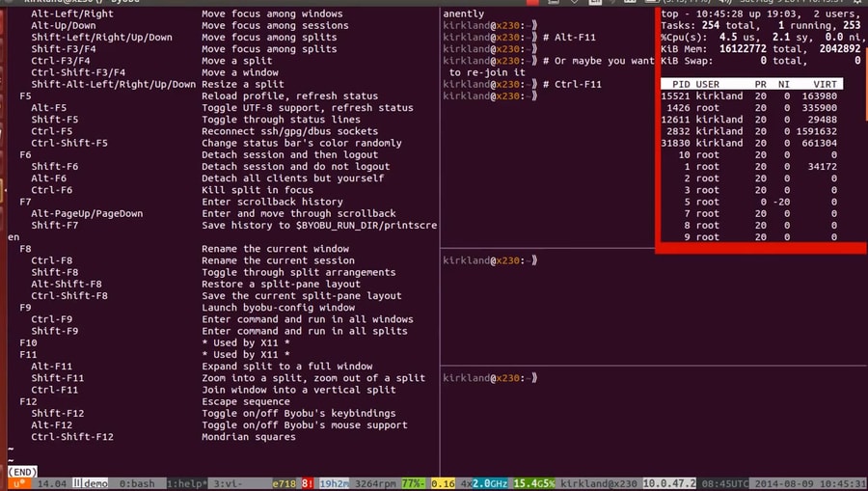Click the 3264rpm fan speed indicator
Screen dimensions: 868x491
pyautogui.click(x=375, y=484)
